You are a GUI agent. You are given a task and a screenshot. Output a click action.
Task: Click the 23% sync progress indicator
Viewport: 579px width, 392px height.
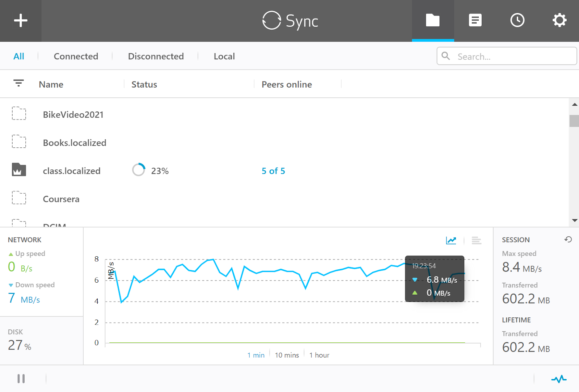click(x=151, y=170)
